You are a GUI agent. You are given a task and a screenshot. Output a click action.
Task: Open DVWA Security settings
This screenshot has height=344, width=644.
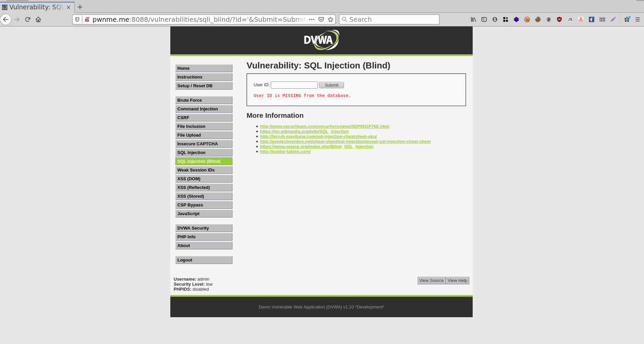[204, 228]
